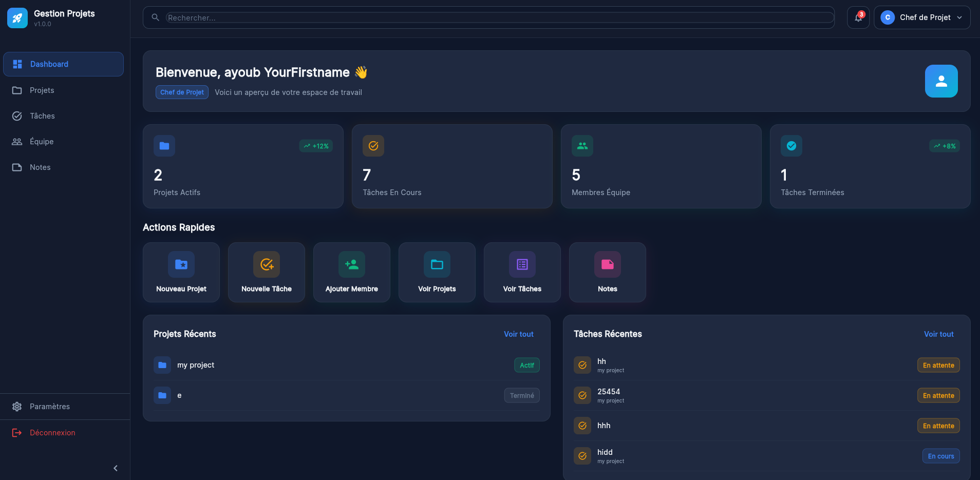This screenshot has height=480, width=980.
Task: Click Voir tout in Tâches Récentes
Action: [938, 334]
